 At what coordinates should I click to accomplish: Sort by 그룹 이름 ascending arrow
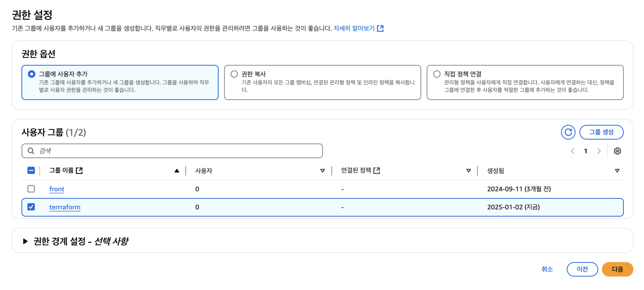pyautogui.click(x=177, y=171)
